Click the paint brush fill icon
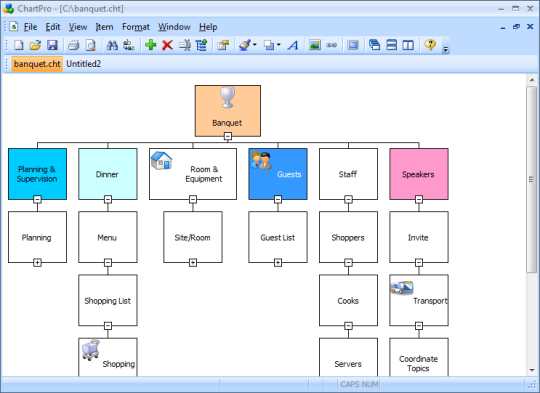The height and width of the screenshot is (393, 540). pos(245,45)
